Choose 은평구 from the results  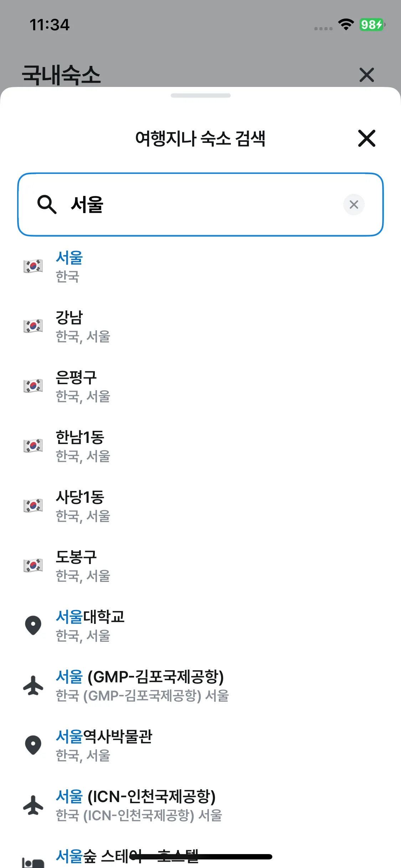pos(76,386)
